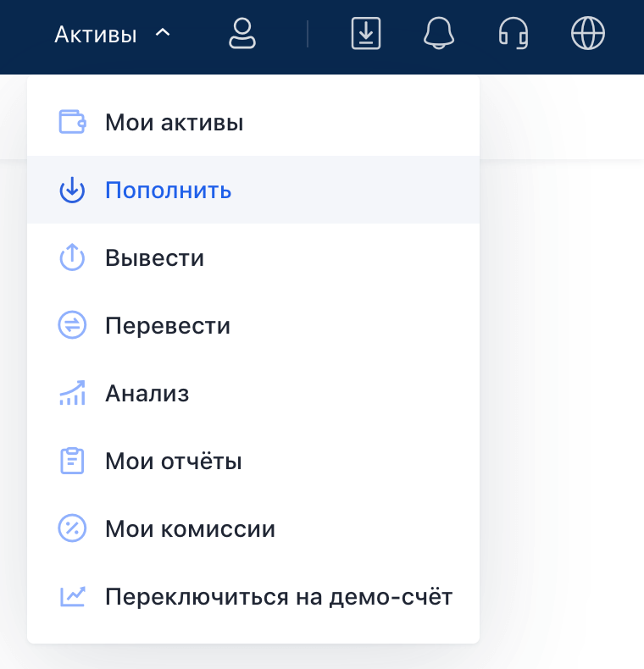The width and height of the screenshot is (644, 669).
Task: Click the wallet icon beside Мои активы
Action: click(72, 122)
